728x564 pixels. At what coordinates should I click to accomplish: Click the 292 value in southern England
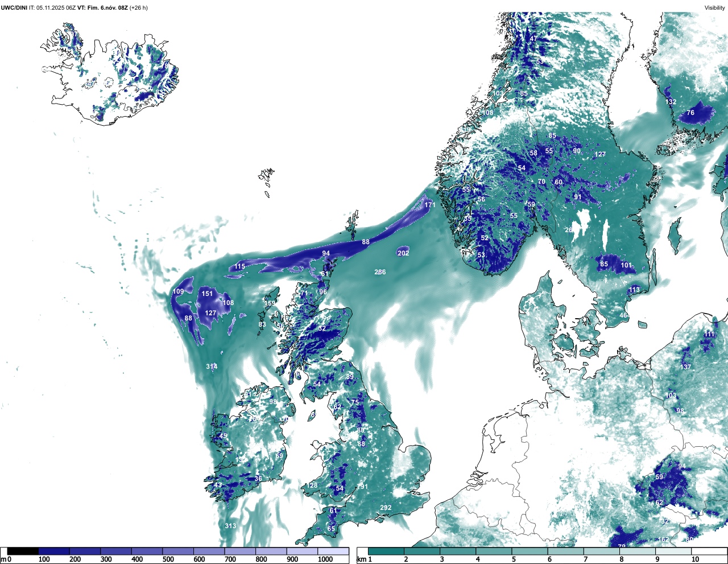click(x=386, y=508)
